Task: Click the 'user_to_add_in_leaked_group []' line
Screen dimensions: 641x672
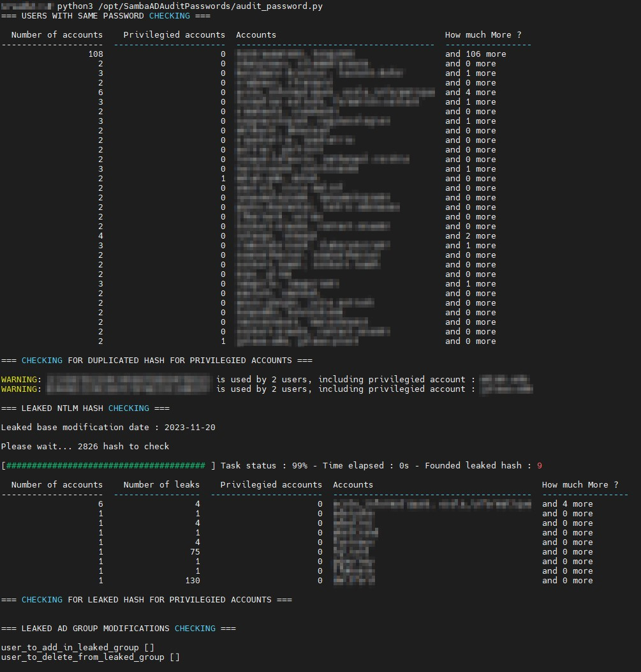Action: click(x=78, y=648)
